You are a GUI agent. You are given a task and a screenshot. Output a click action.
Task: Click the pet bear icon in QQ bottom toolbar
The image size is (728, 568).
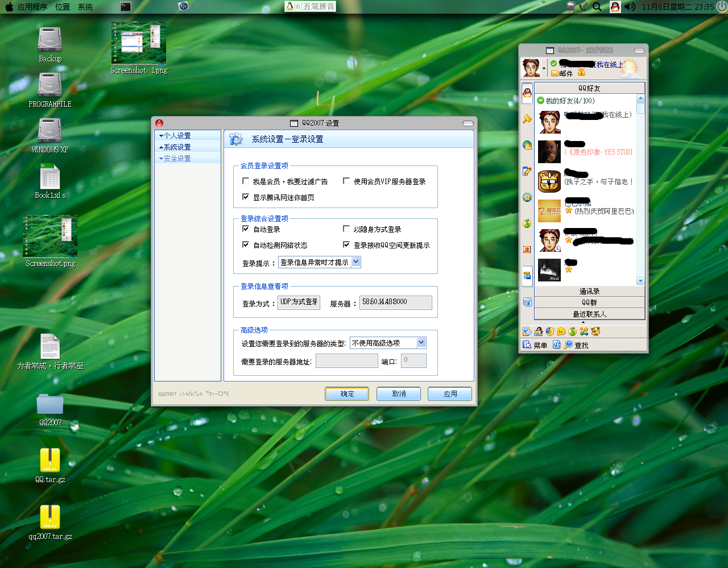click(x=595, y=331)
